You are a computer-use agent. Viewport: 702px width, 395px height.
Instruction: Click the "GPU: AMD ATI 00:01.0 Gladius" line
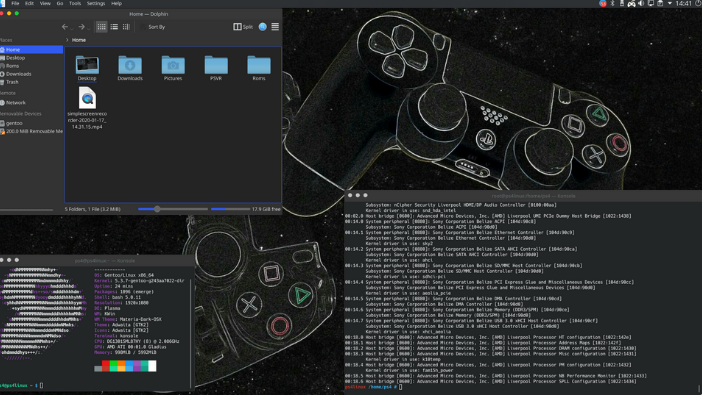(130, 347)
